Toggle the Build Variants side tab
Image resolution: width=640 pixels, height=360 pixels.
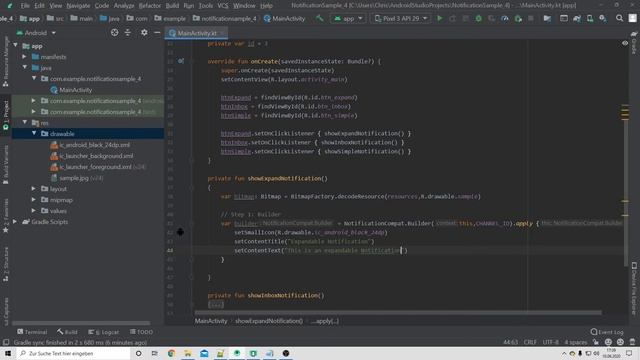click(6, 164)
